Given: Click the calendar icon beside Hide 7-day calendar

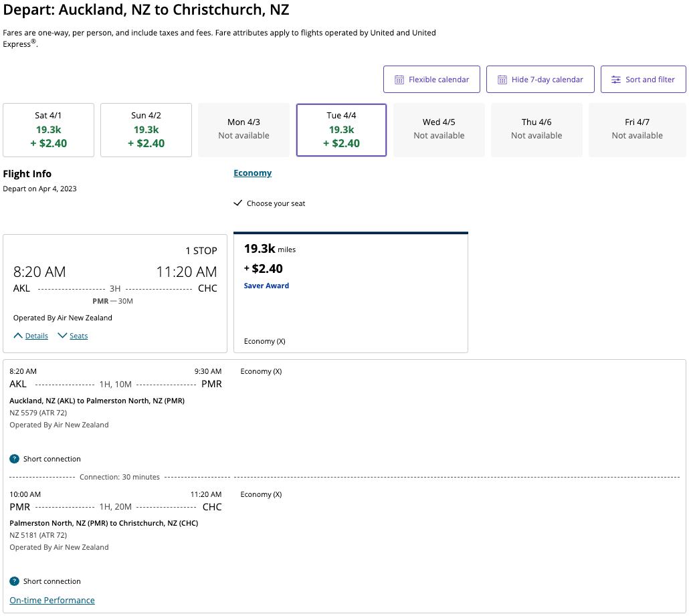Looking at the screenshot, I should (502, 80).
